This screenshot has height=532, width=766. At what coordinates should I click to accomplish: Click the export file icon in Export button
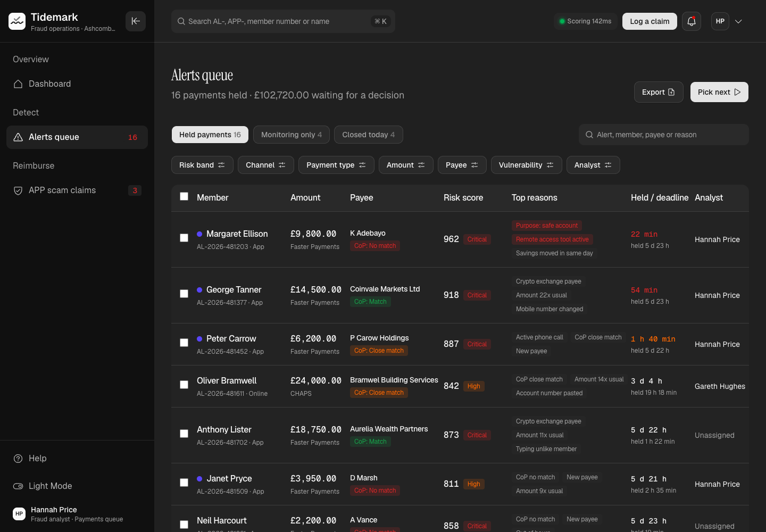click(671, 92)
